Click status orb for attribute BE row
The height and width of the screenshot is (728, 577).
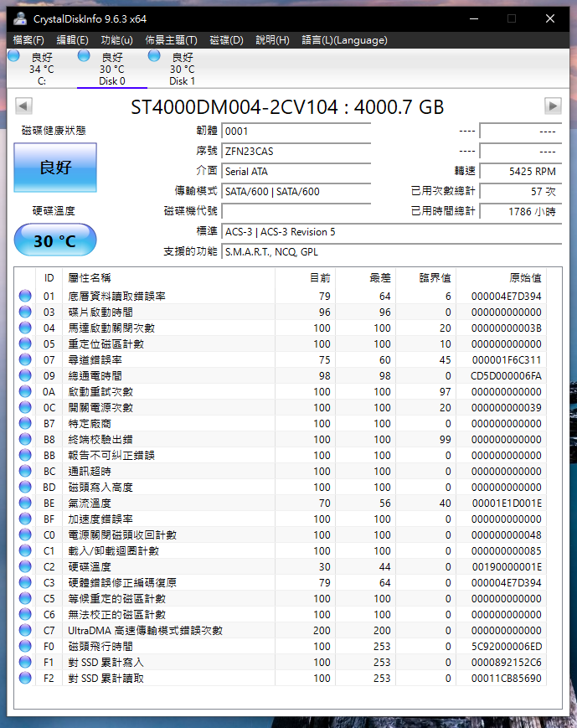25,503
